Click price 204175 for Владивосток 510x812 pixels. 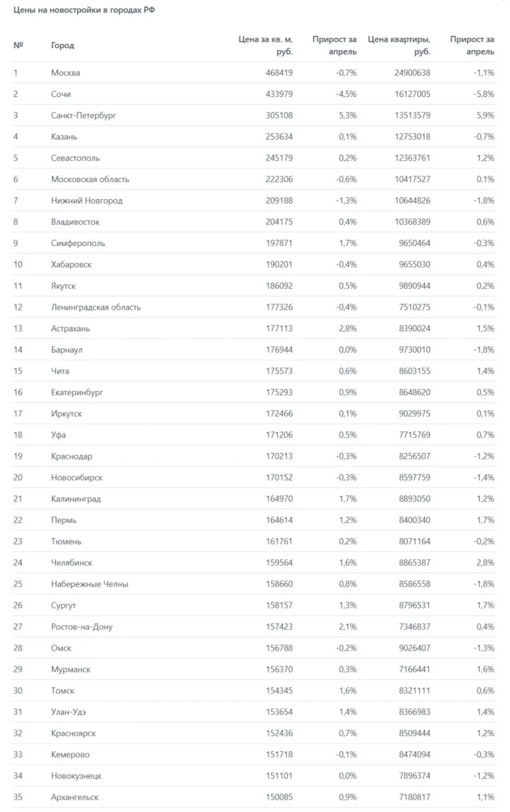pos(279,222)
